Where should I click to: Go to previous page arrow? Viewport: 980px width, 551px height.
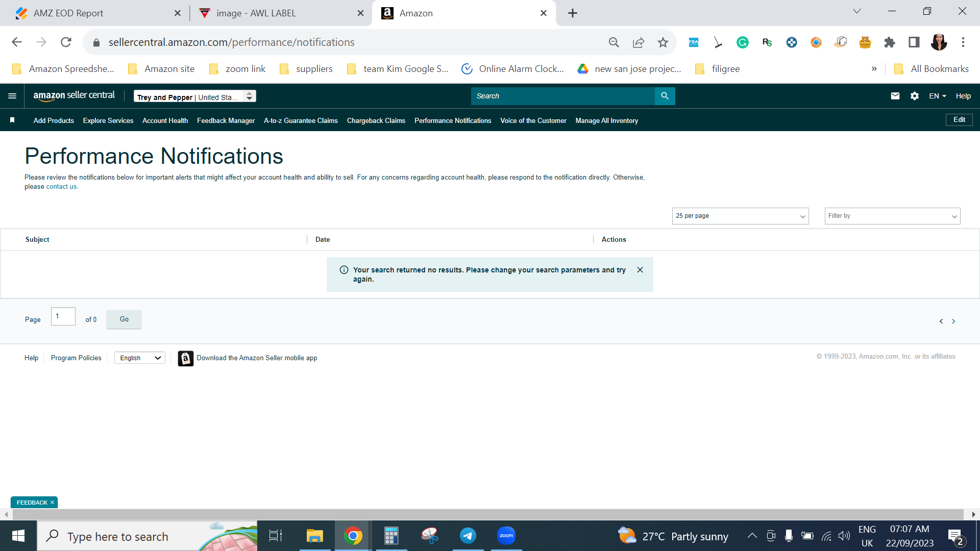(941, 321)
